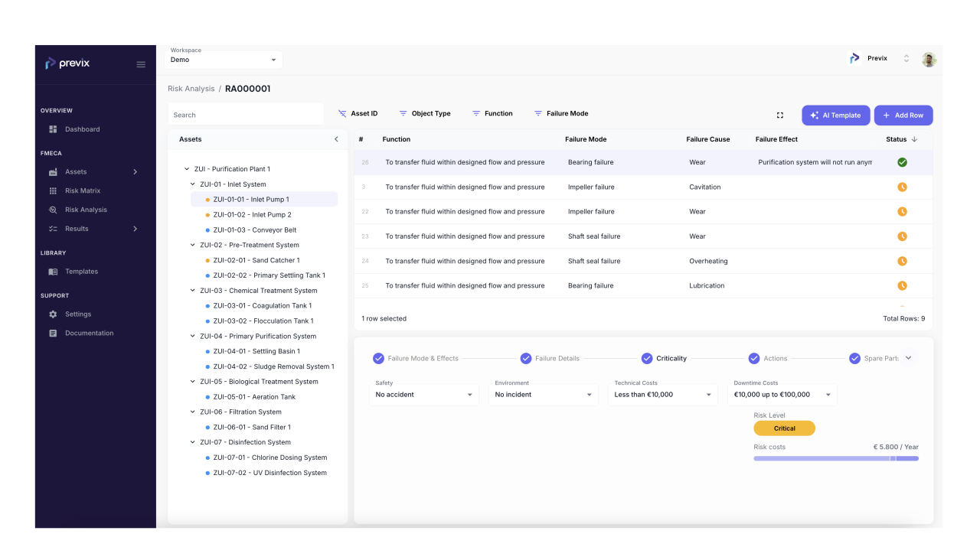Collapse the ZUI-01 Inlet System tree node

point(193,184)
